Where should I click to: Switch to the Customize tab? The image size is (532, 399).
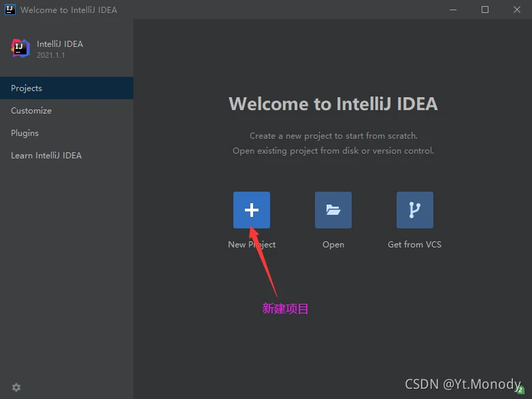[67, 111]
